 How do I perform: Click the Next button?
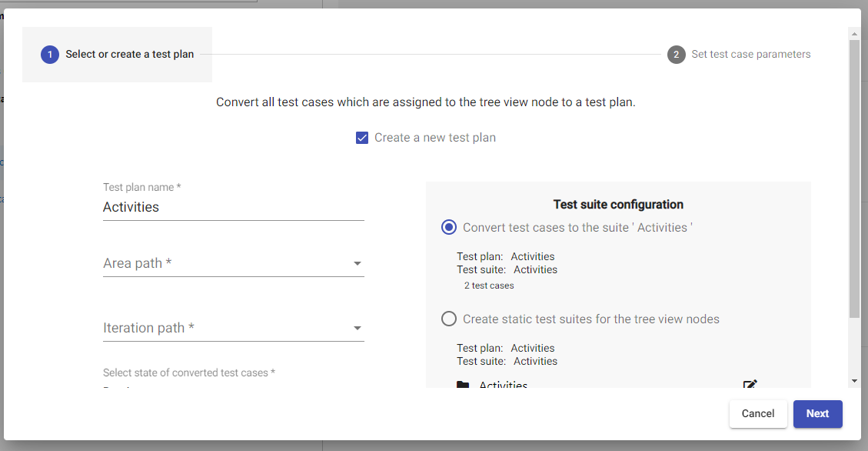click(817, 413)
